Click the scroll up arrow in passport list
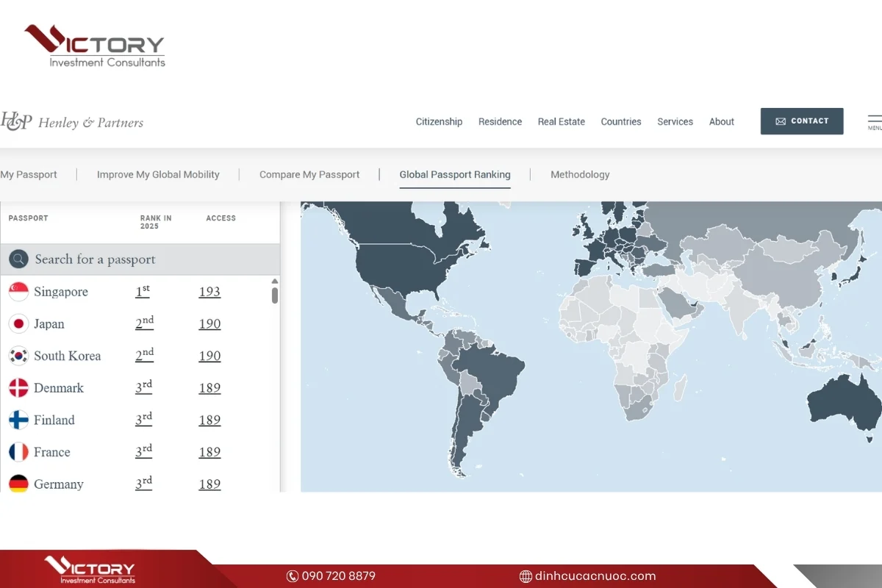882x588 pixels. 275,281
